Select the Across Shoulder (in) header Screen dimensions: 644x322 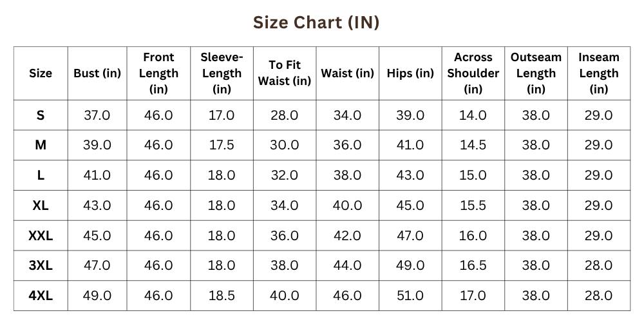tap(473, 73)
